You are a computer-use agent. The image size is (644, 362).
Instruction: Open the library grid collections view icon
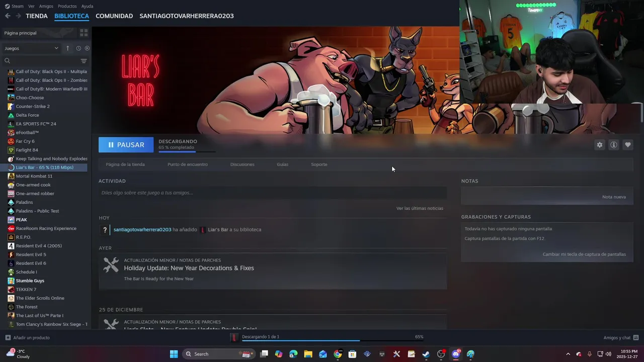(x=84, y=33)
